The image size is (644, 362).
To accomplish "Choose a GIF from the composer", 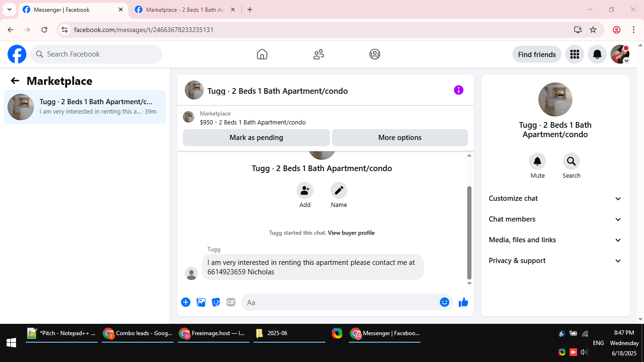I will coord(231,302).
